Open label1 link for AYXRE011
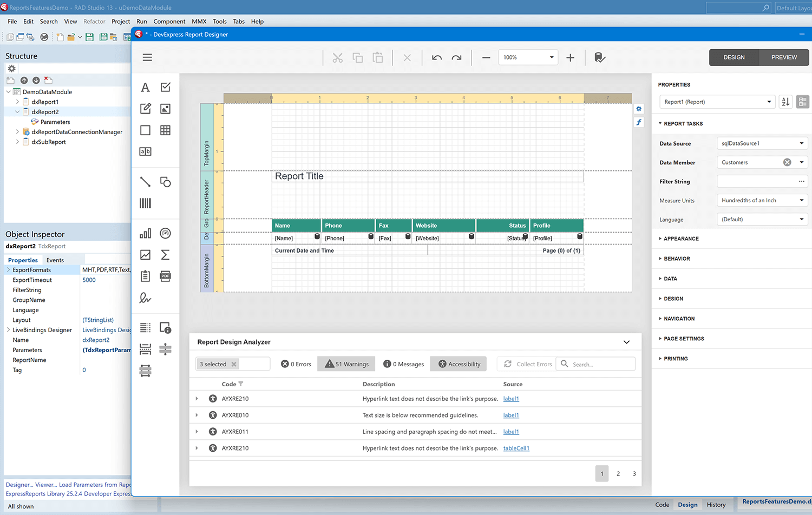The height and width of the screenshot is (515, 812). 511,432
